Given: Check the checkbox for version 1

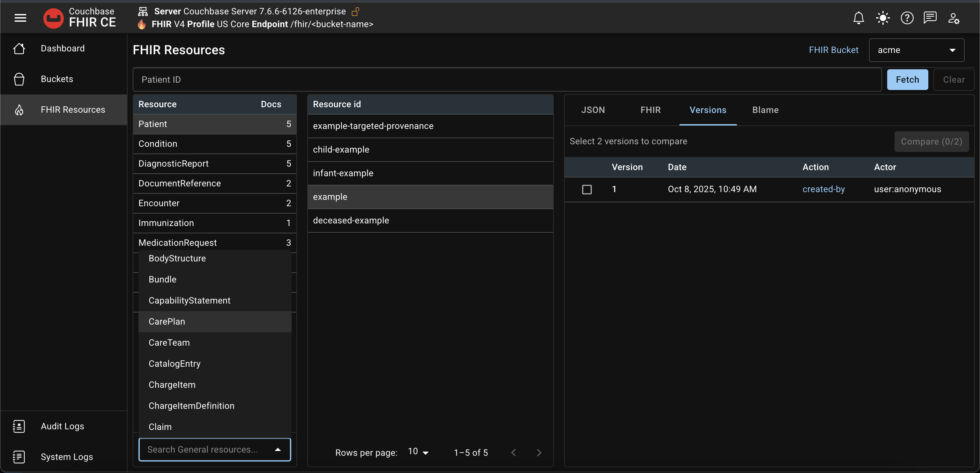Looking at the screenshot, I should click(x=587, y=189).
